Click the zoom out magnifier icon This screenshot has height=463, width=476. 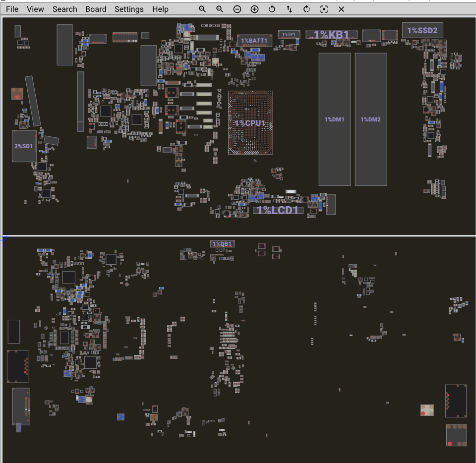[202, 9]
